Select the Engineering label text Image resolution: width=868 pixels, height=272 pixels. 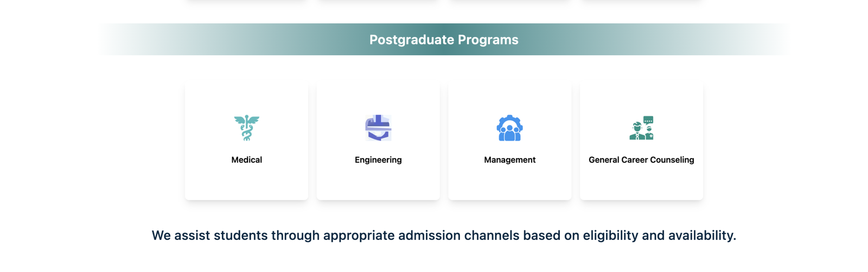pos(378,160)
